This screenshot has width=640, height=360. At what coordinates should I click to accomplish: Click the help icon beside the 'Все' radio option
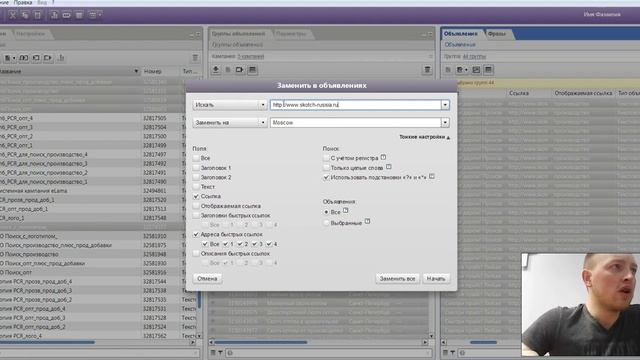[346, 211]
